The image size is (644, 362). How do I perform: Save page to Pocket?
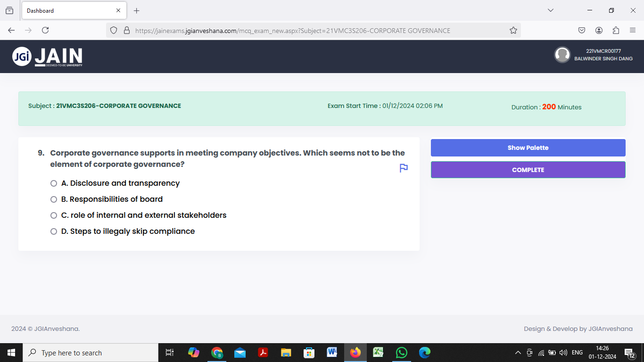point(581,30)
